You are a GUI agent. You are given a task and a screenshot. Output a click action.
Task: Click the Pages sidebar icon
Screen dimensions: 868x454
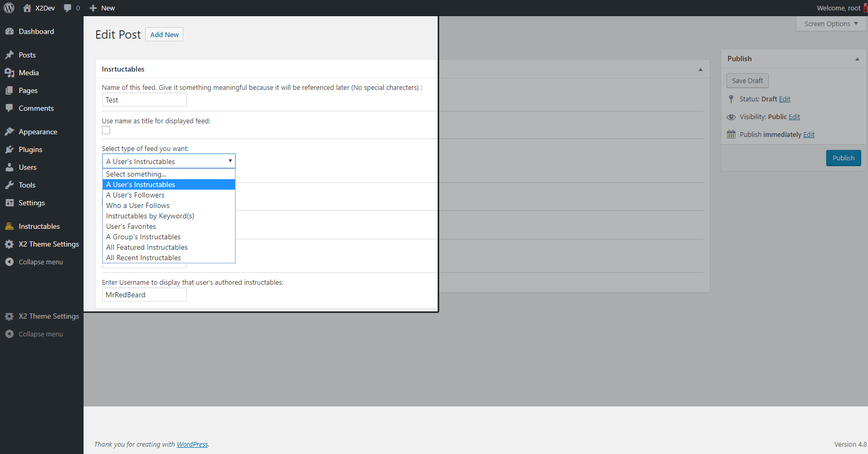point(9,90)
